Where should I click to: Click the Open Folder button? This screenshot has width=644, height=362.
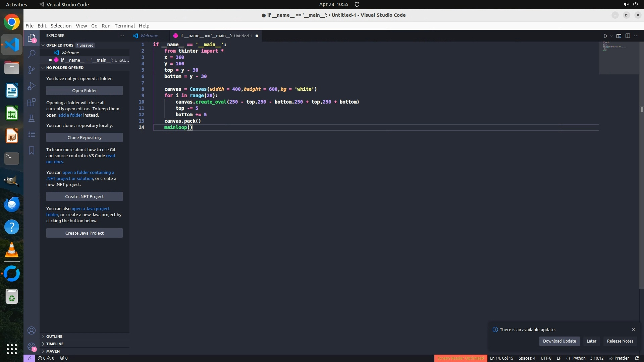coord(85,90)
